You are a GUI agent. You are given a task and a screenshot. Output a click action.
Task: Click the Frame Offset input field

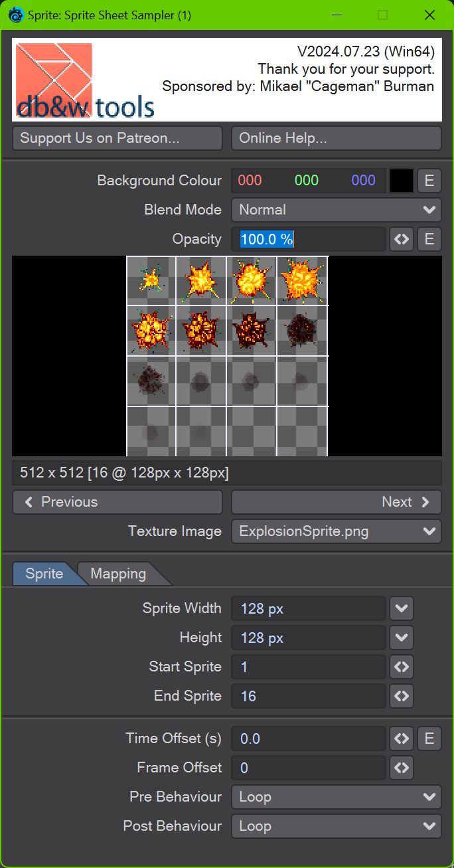(309, 768)
